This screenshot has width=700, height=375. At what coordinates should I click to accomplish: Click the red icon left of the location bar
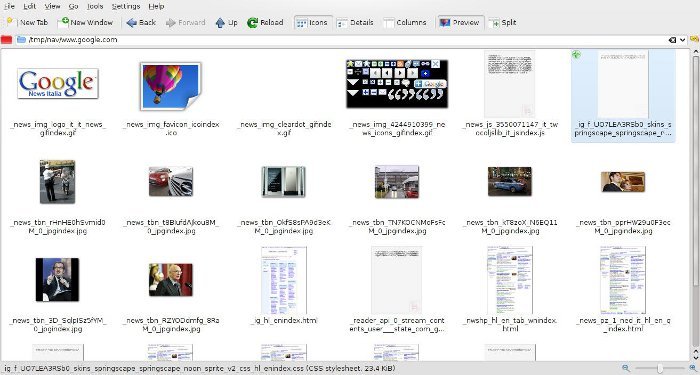tap(6, 40)
